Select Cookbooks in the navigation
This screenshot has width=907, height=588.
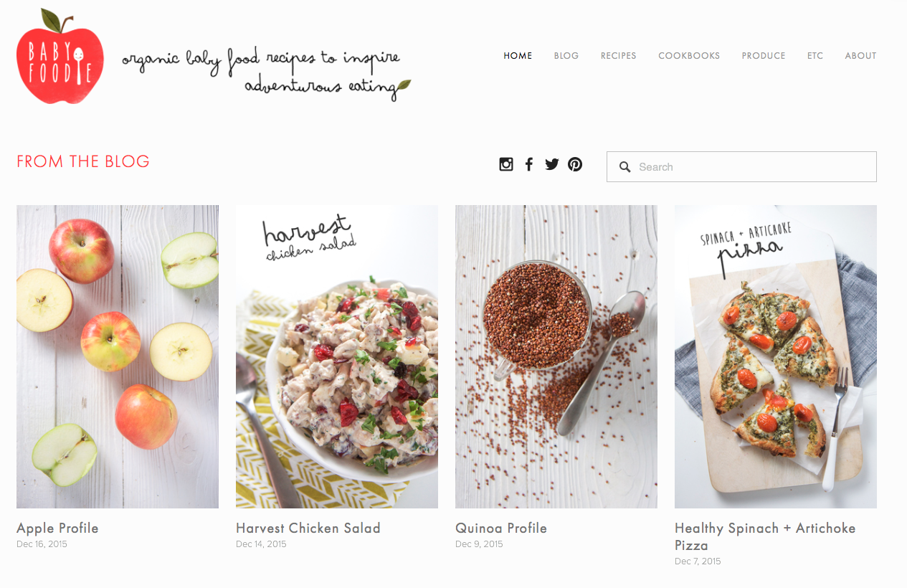pyautogui.click(x=689, y=56)
